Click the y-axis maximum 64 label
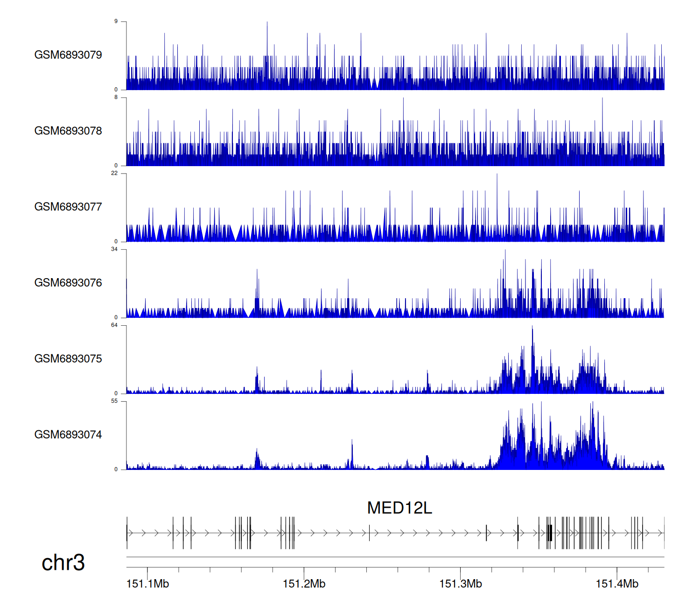The width and height of the screenshot is (700, 616). 114,325
